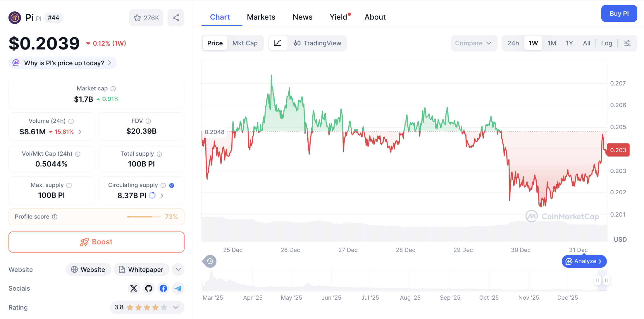Add Pi to watchlist via star icon

pos(137,18)
